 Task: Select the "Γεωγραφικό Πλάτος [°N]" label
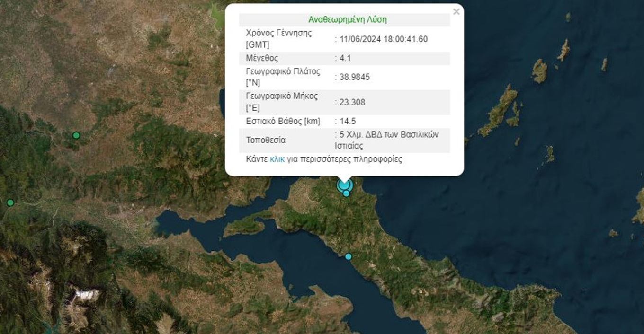pos(283,78)
